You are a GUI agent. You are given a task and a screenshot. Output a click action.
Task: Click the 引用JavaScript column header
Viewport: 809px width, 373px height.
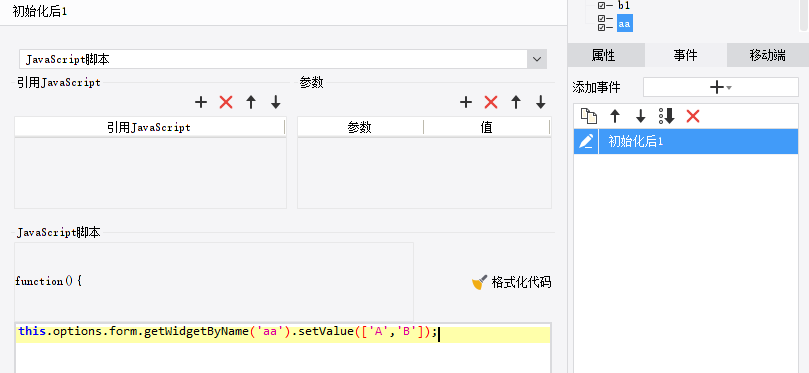point(149,127)
